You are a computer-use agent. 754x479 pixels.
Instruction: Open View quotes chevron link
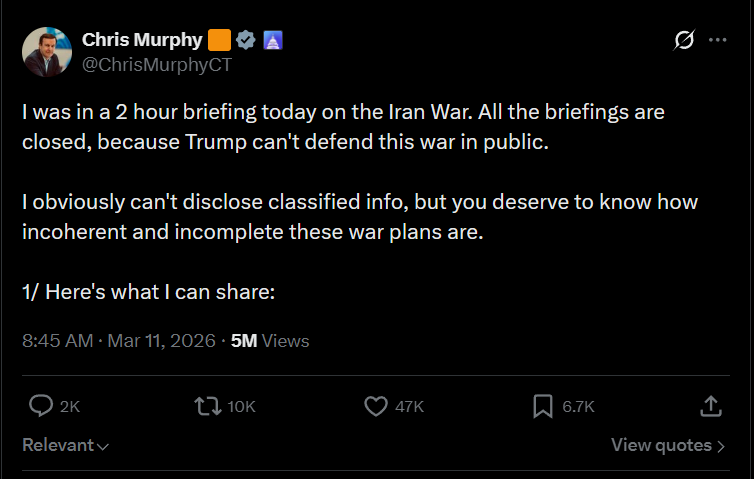(668, 445)
